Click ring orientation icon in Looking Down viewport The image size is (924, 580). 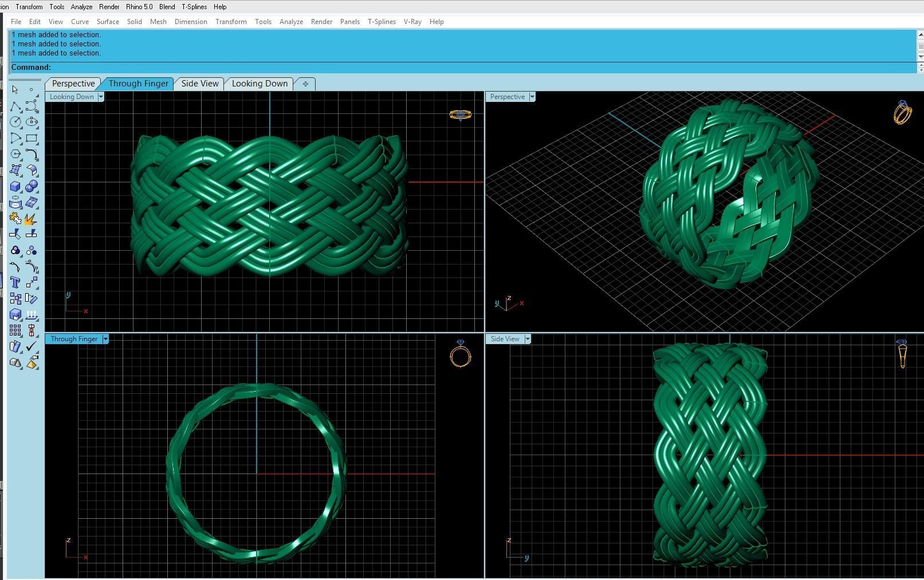tap(461, 115)
